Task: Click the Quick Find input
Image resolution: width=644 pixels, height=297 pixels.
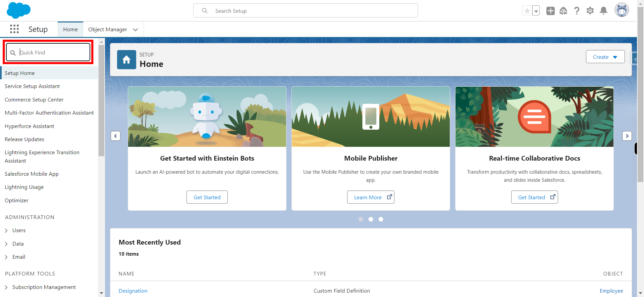Action: pos(48,52)
